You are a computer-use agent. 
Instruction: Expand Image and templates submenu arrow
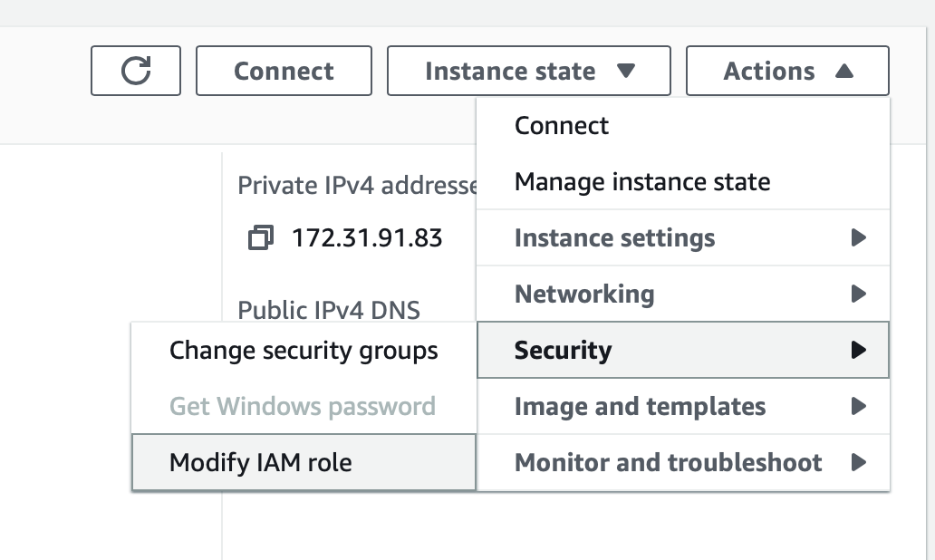859,406
